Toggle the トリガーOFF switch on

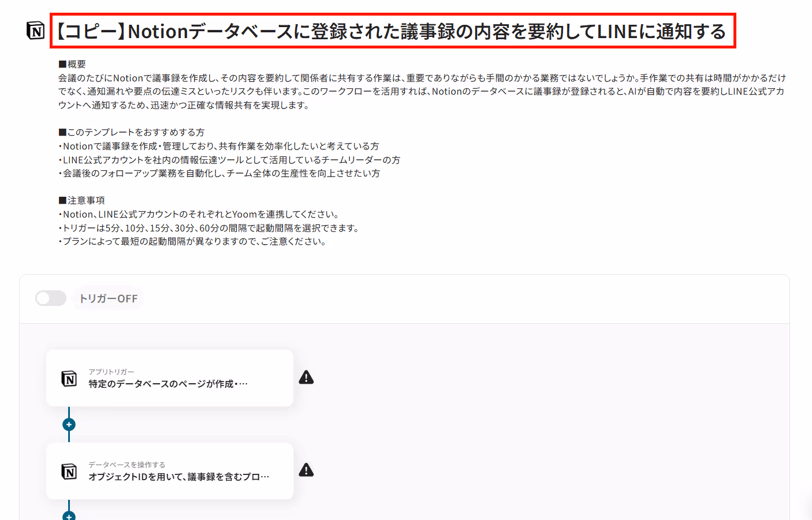point(51,298)
